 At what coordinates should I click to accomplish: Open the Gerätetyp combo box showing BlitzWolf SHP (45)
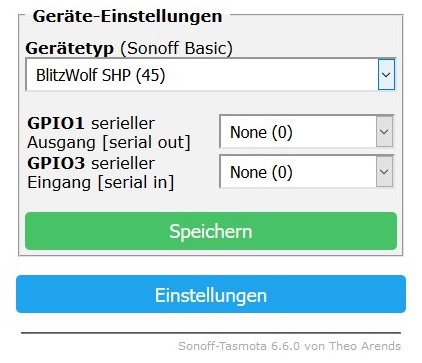(211, 75)
